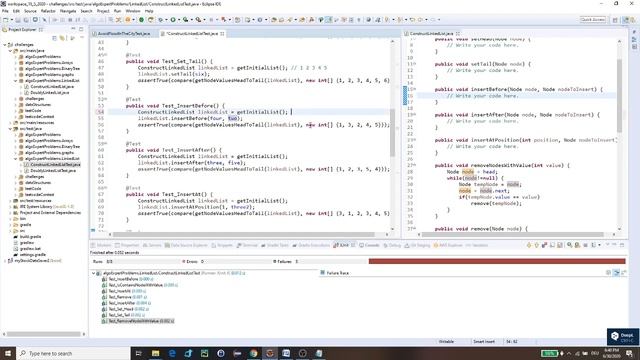Click the Link with Editor icon in Project Explorer

(x=62, y=38)
